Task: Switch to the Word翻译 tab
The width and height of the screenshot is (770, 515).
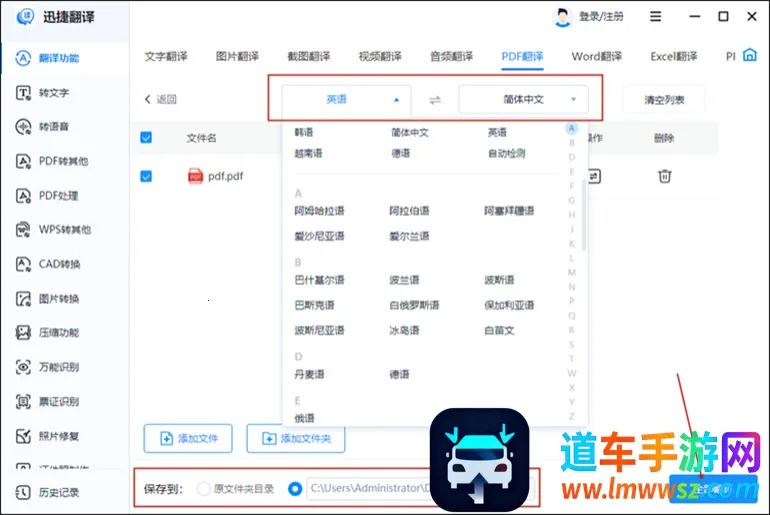Action: (597, 56)
